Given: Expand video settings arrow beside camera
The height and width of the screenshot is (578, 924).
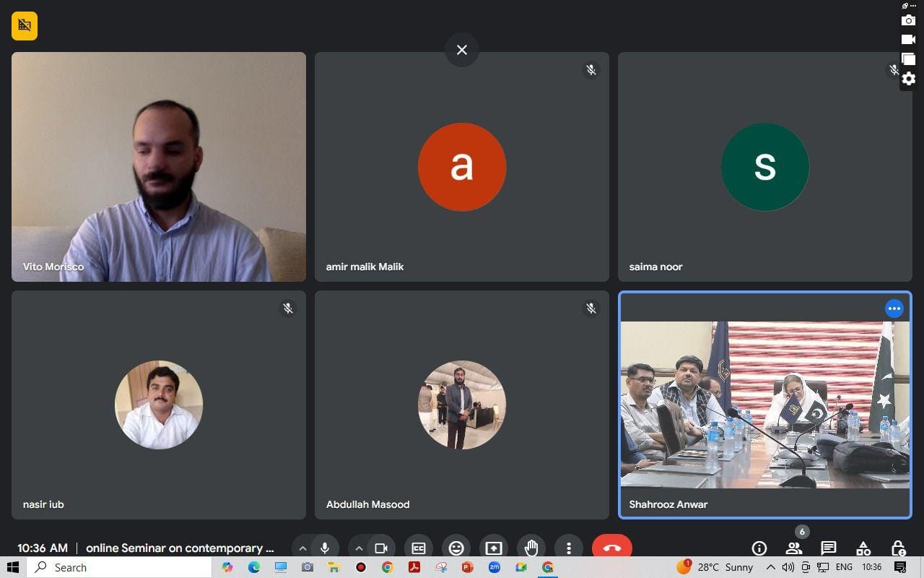Looking at the screenshot, I should 359,548.
